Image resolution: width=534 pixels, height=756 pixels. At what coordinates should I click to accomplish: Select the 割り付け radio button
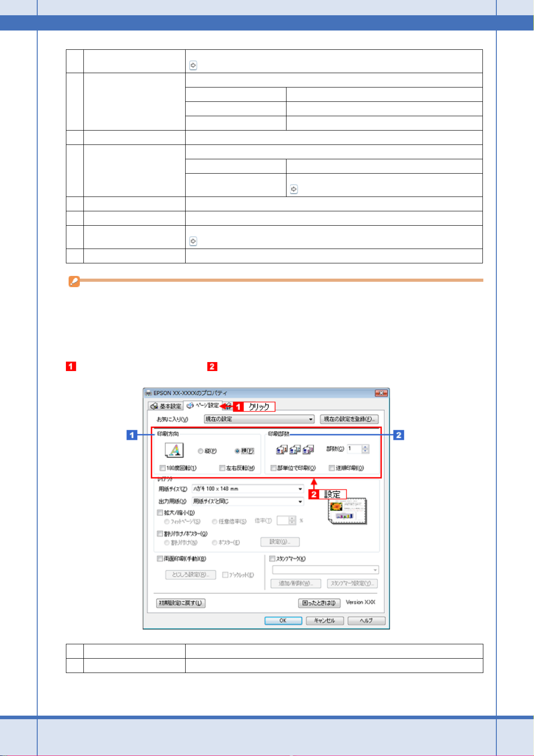point(167,542)
